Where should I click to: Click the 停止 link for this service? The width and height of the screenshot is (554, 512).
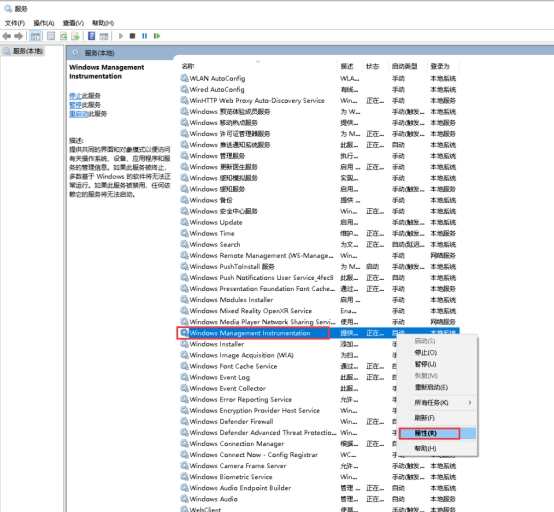(x=75, y=96)
